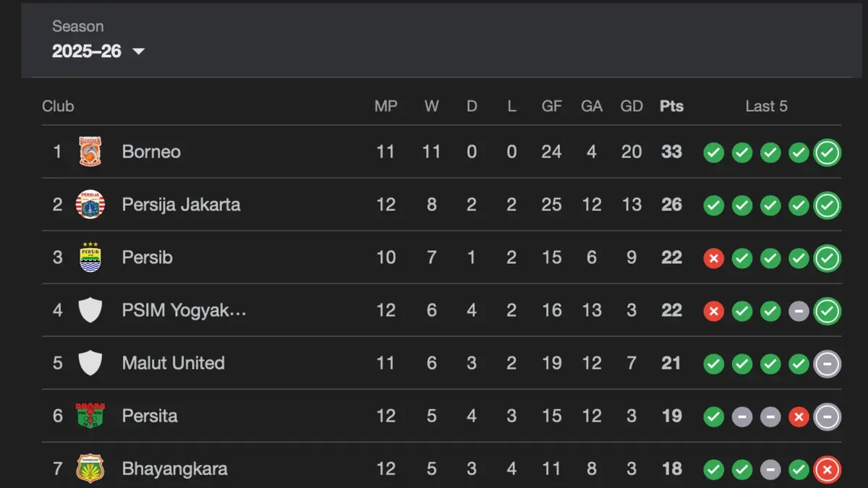Click the Persija Jakarta club logo
The image size is (868, 488).
(90, 205)
